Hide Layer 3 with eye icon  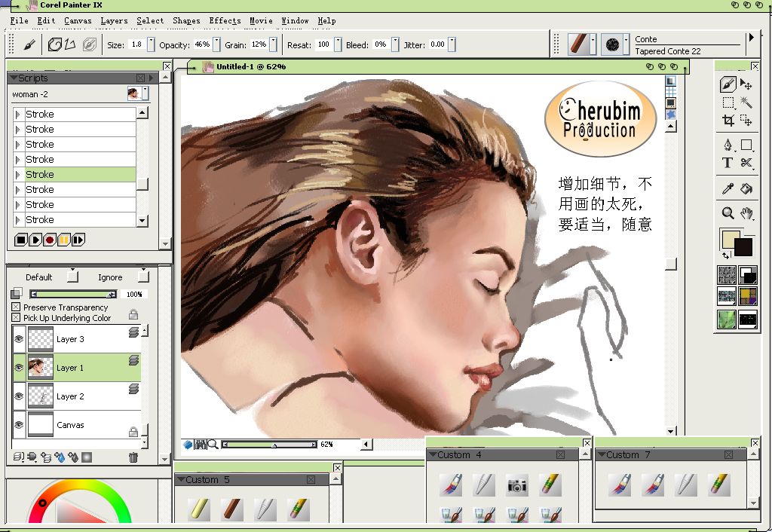click(x=19, y=339)
